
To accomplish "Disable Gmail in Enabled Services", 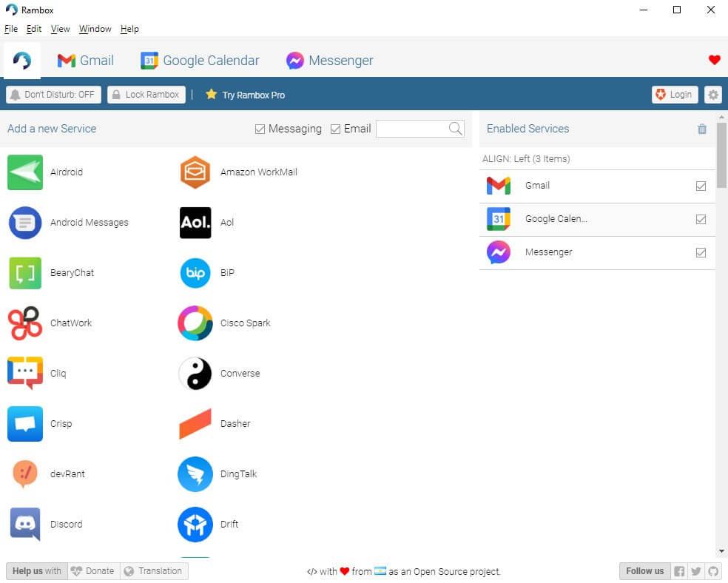I will click(701, 186).
